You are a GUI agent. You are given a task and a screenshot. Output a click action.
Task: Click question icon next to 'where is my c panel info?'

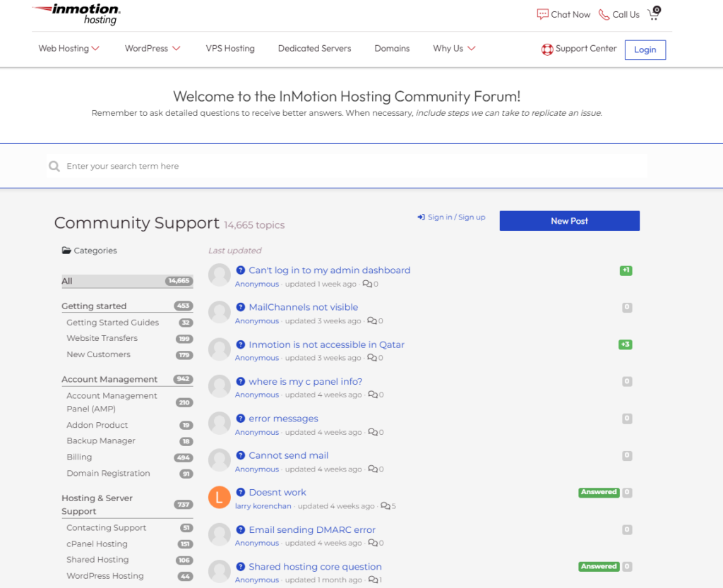[240, 381]
